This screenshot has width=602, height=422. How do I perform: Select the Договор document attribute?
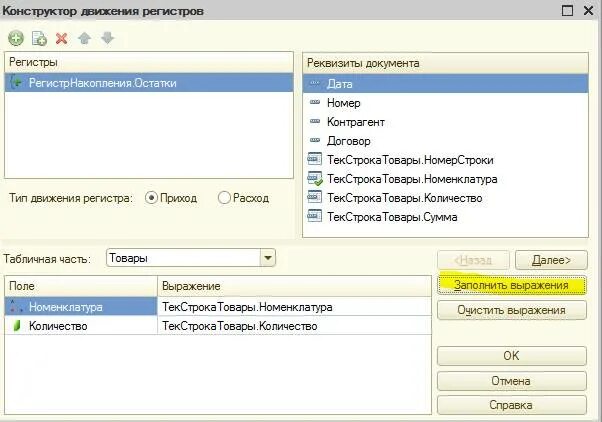(445, 141)
